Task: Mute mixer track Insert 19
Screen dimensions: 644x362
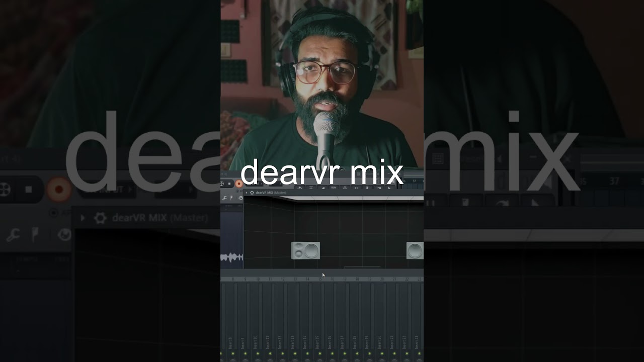Action: [x=369, y=354]
